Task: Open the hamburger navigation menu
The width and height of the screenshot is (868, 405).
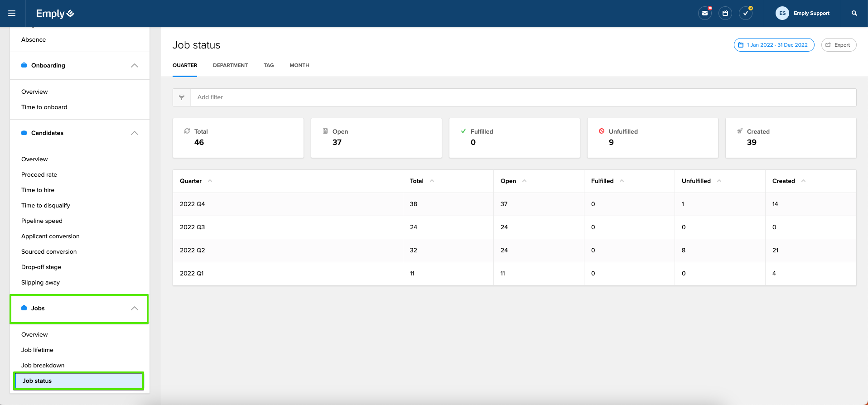Action: (x=12, y=13)
